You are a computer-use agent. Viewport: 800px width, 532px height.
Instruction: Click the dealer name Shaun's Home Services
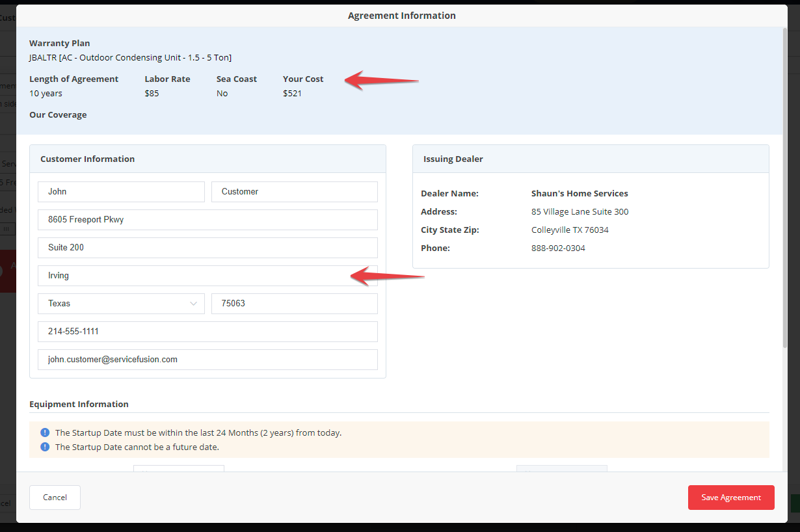[x=580, y=194]
